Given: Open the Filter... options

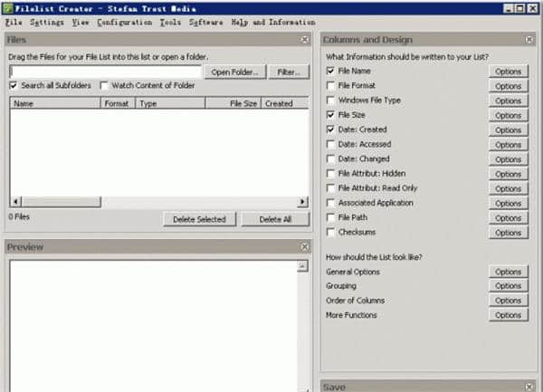Looking at the screenshot, I should [x=289, y=72].
